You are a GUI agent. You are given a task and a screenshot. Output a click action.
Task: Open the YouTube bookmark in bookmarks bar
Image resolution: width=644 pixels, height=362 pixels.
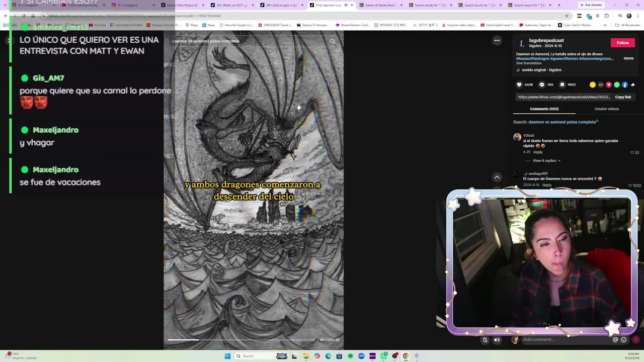point(98,25)
